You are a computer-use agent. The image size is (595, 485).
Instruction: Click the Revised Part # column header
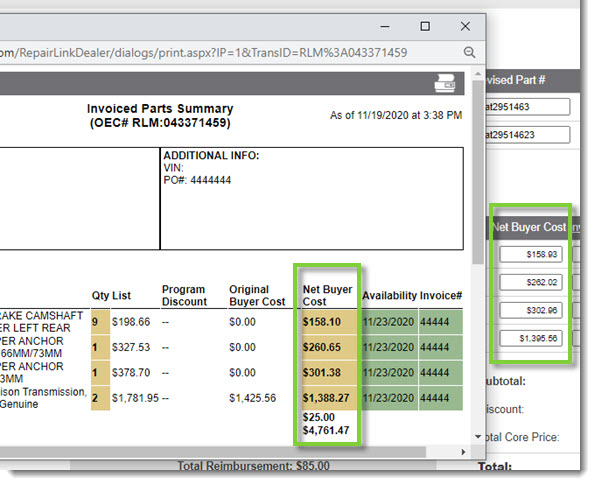(515, 80)
